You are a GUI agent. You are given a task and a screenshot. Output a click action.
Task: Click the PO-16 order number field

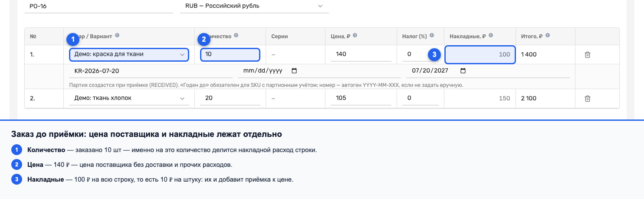point(99,6)
